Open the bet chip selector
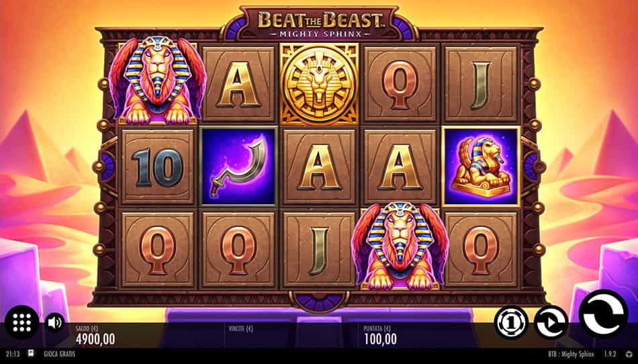The height and width of the screenshot is (364, 638). pos(511,322)
